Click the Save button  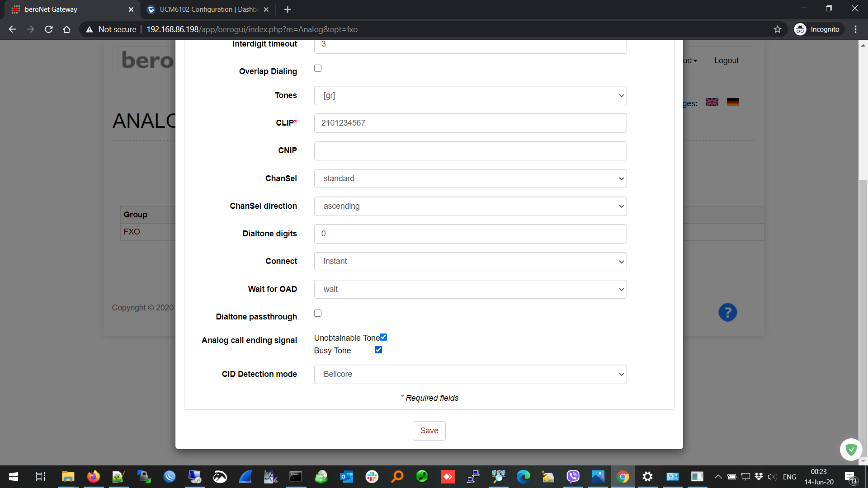click(x=429, y=431)
